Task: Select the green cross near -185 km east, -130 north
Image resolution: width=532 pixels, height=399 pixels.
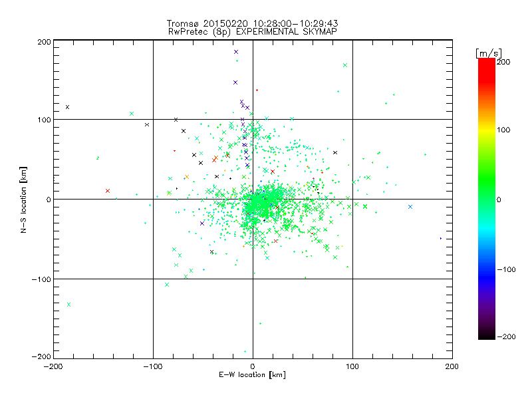Action: tap(69, 305)
